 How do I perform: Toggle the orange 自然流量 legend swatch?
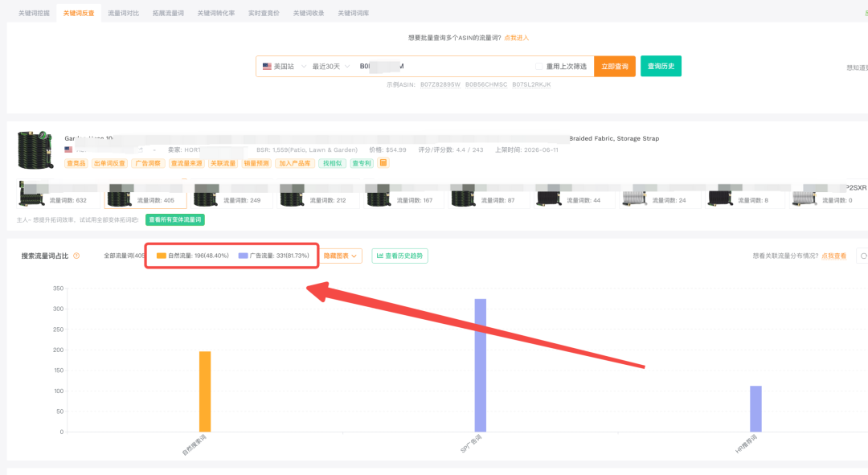pos(161,256)
